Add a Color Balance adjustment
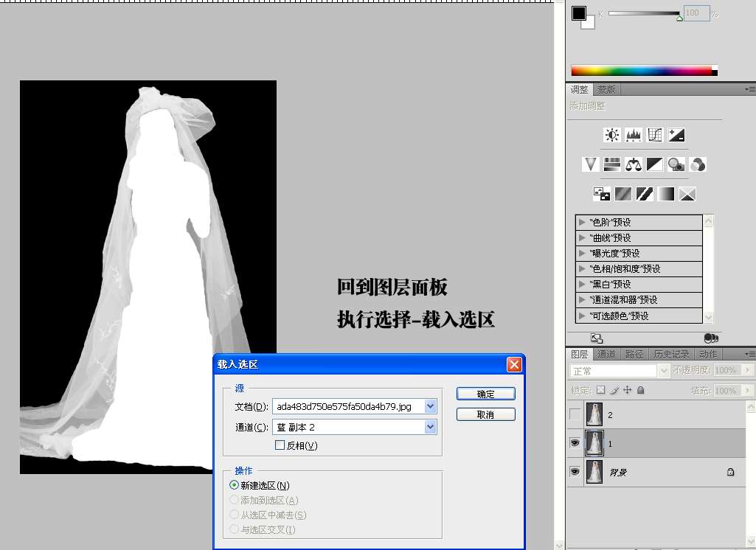756x550 pixels. pyautogui.click(x=633, y=164)
